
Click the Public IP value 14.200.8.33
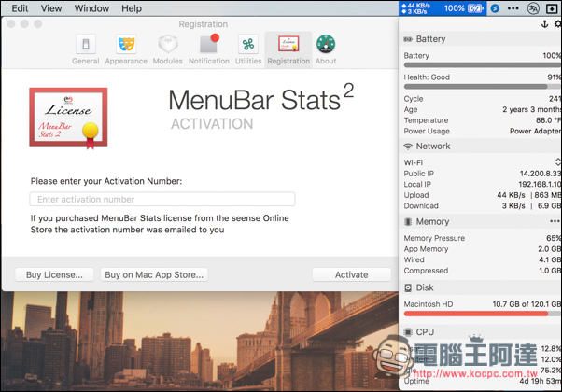(541, 174)
